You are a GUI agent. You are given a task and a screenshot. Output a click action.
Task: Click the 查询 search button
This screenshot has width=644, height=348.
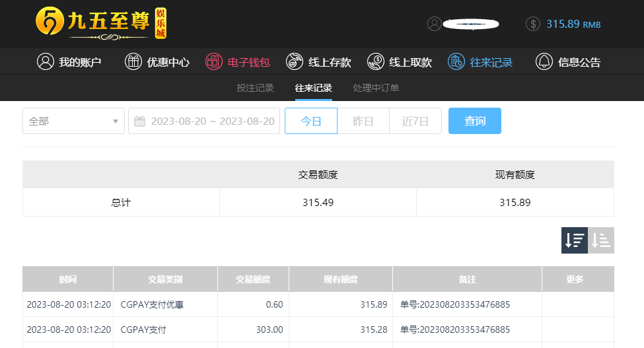tap(475, 121)
